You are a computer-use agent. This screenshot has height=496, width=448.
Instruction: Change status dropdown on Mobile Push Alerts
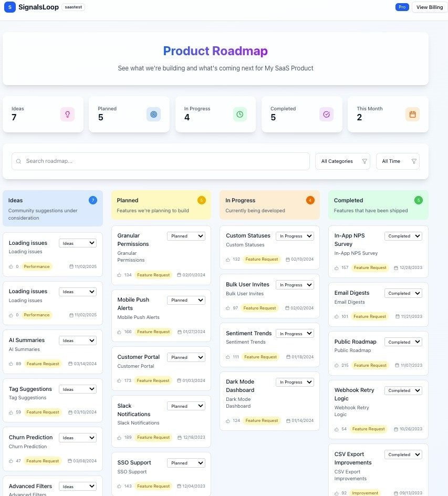[x=186, y=300]
